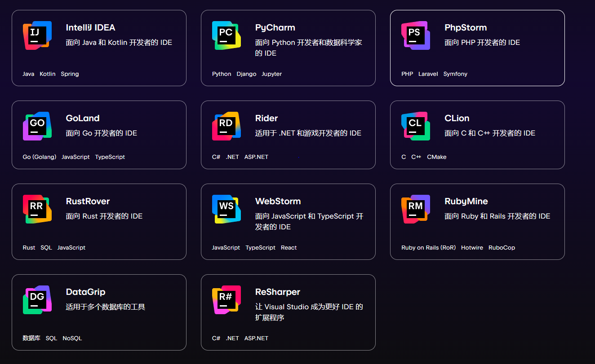Click the CLion CL logo icon

coord(416,126)
